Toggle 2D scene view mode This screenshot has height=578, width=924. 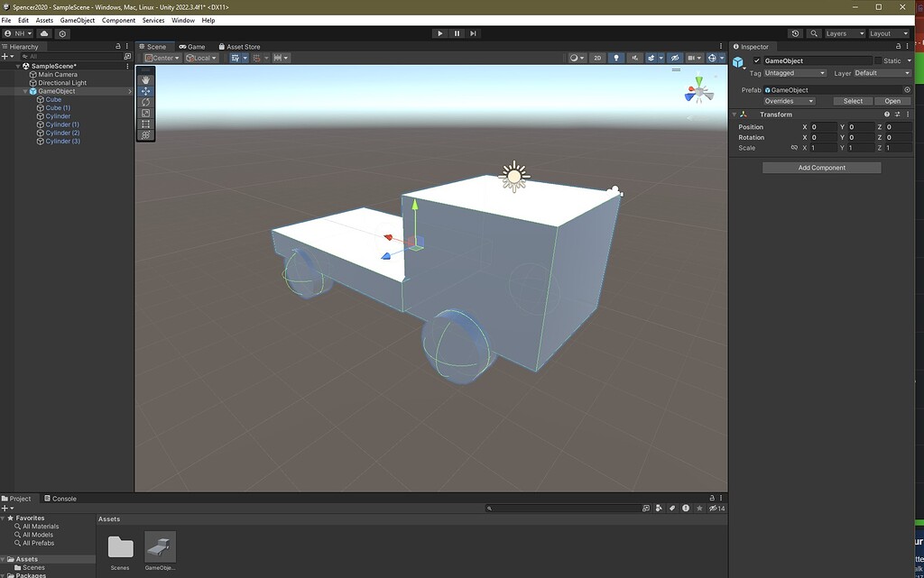tap(597, 58)
